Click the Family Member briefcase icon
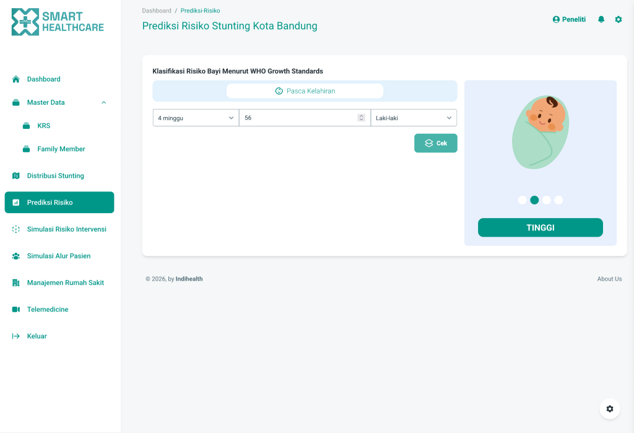 click(26, 149)
